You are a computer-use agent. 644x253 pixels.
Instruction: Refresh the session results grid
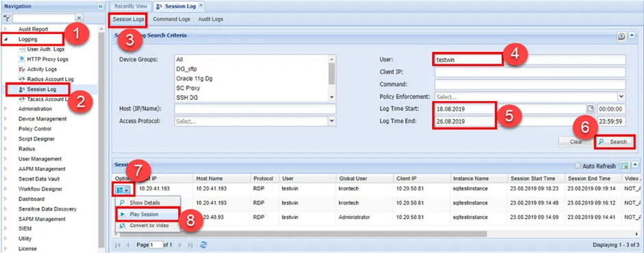[x=203, y=245]
